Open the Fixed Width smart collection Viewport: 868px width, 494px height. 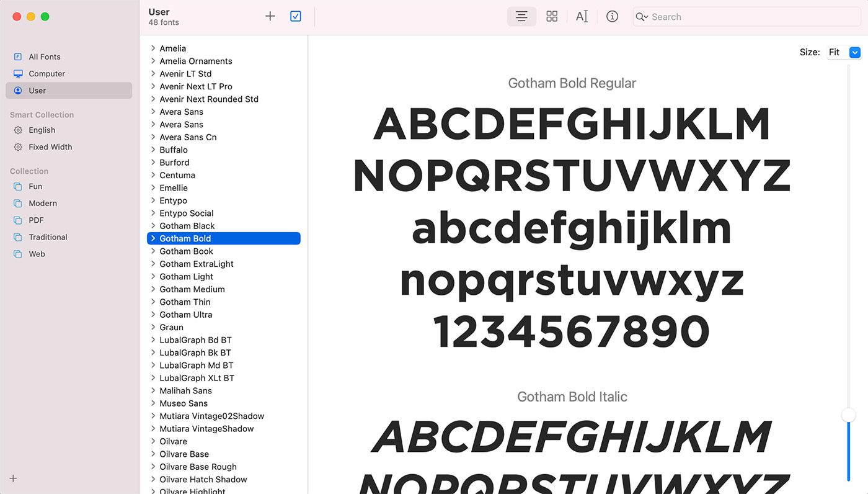[x=69, y=147]
